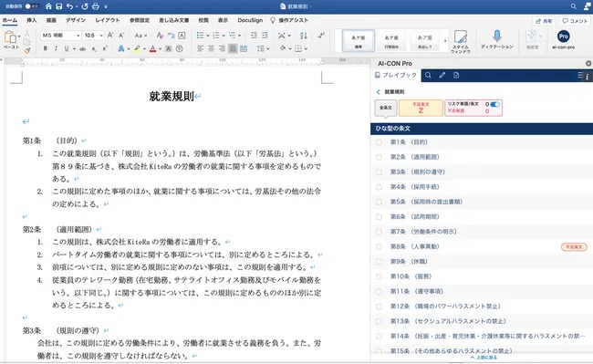Viewport: 593px width, 364px height.
Task: Check the 第10条（服務）checkbox
Action: tap(379, 276)
